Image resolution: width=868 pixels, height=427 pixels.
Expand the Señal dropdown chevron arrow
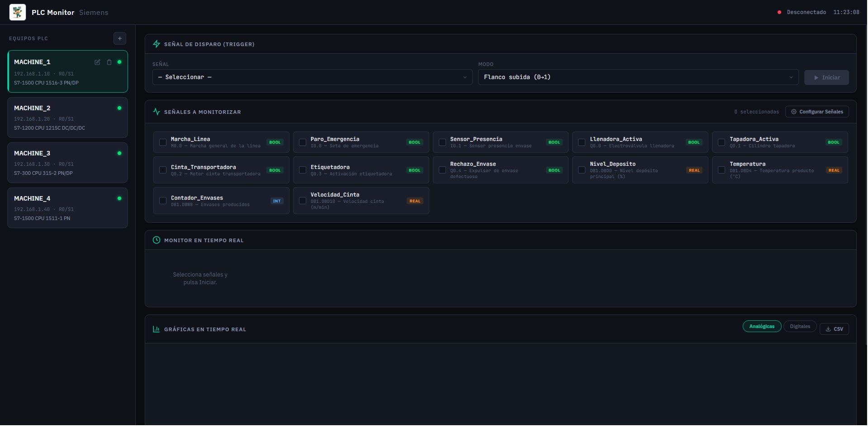pyautogui.click(x=465, y=77)
